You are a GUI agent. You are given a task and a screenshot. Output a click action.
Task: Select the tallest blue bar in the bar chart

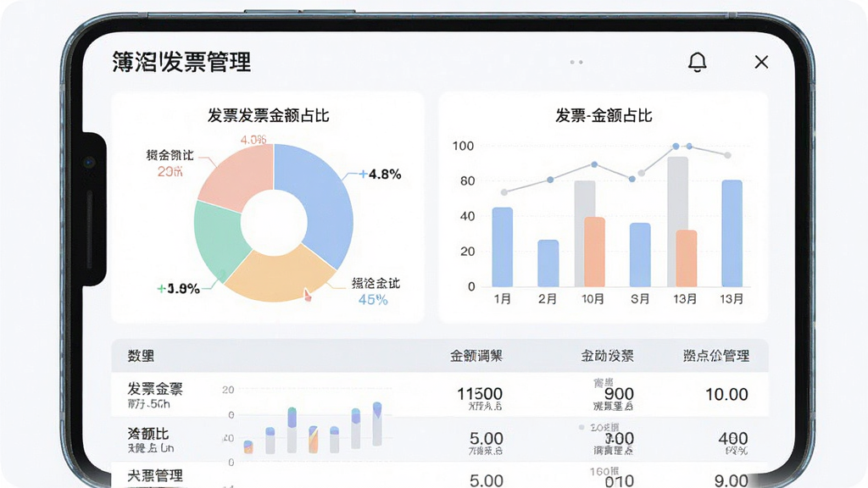click(x=732, y=234)
